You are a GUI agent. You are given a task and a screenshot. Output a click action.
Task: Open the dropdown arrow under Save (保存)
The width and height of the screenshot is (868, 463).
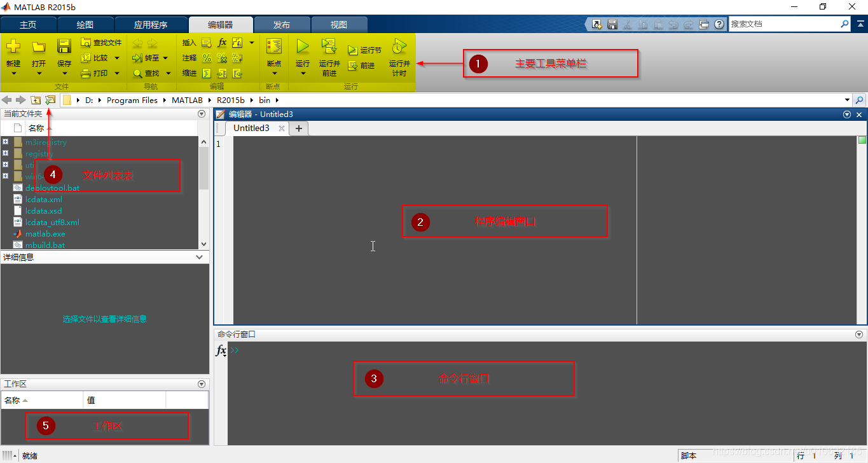pos(64,74)
